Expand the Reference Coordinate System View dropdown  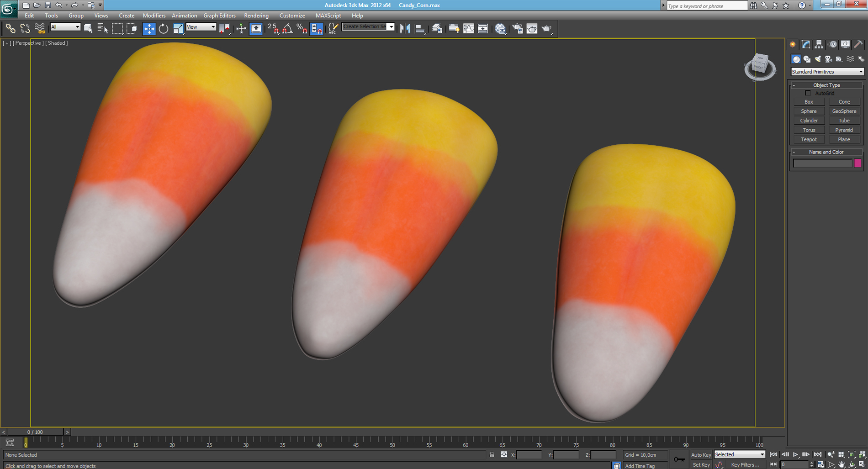[201, 27]
